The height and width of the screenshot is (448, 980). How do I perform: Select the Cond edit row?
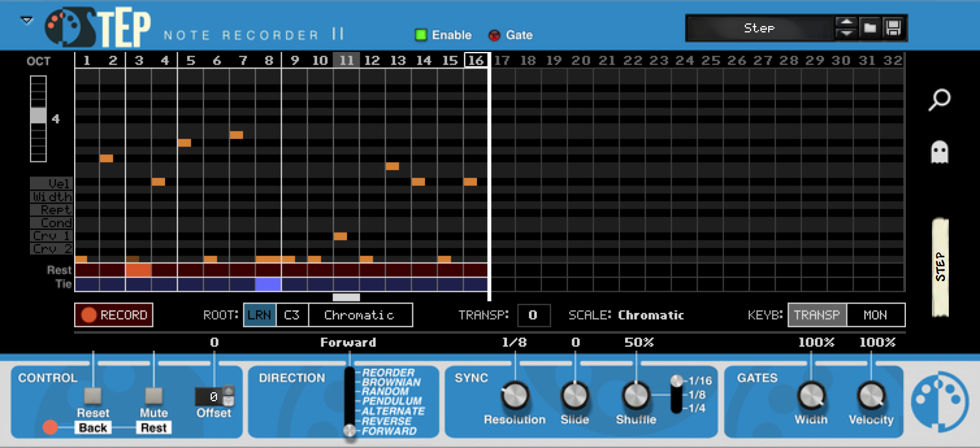click(51, 223)
